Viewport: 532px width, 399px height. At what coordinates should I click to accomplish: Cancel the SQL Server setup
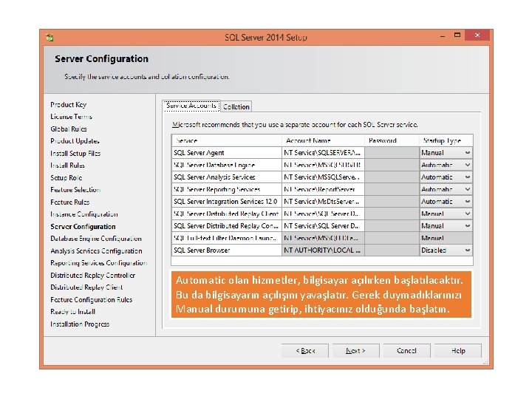click(x=406, y=350)
